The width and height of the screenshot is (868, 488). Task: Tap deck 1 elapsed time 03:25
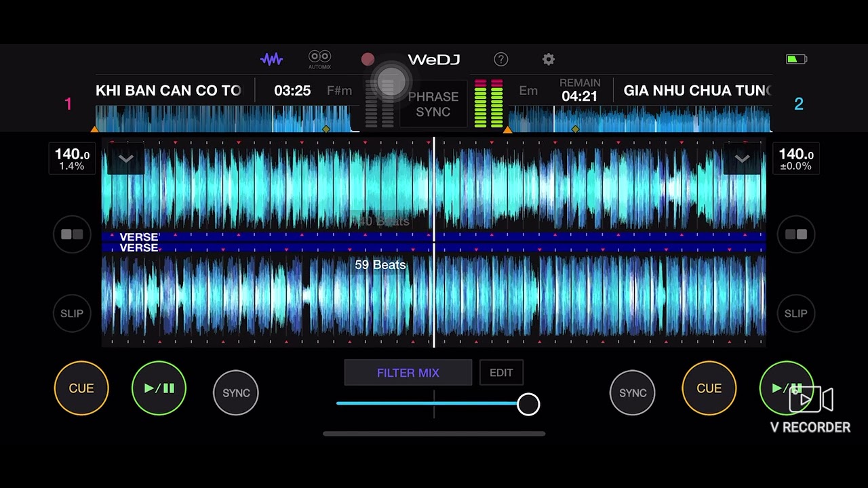click(x=292, y=91)
